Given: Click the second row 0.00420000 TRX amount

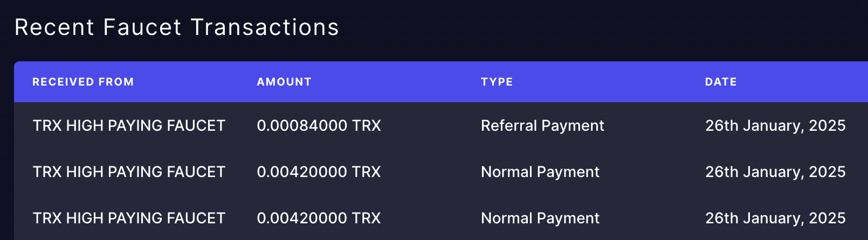Looking at the screenshot, I should point(319,172).
